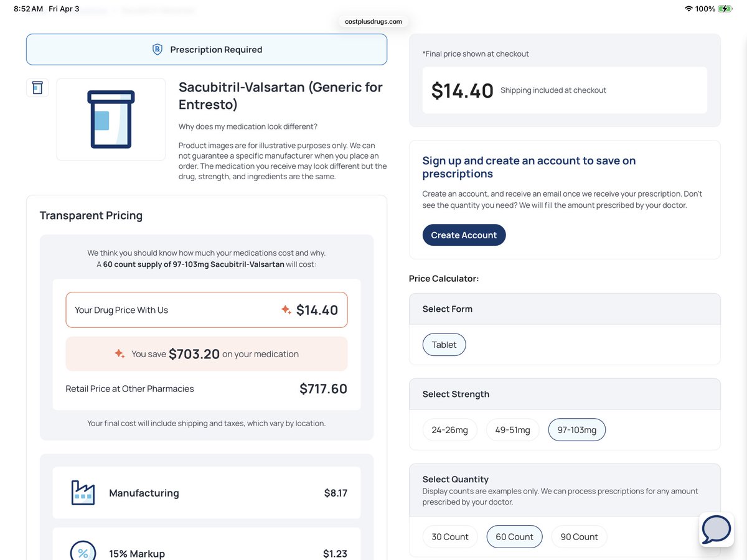Click '*Final price shown at checkout' note
747x560 pixels.
(476, 54)
